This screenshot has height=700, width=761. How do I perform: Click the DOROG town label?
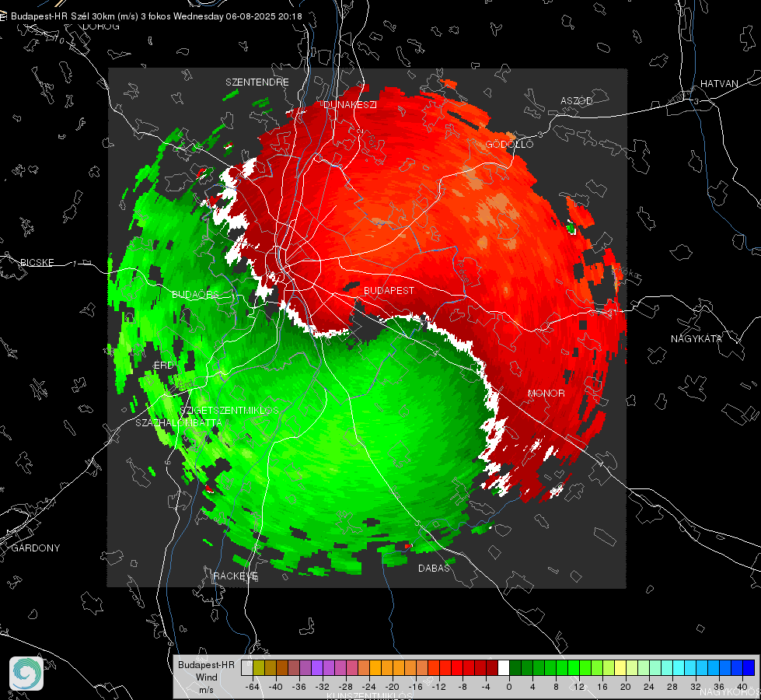pos(101,26)
